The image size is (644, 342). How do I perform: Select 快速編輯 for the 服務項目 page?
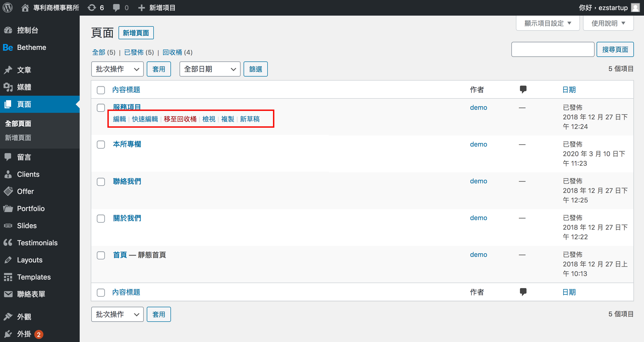pos(144,119)
